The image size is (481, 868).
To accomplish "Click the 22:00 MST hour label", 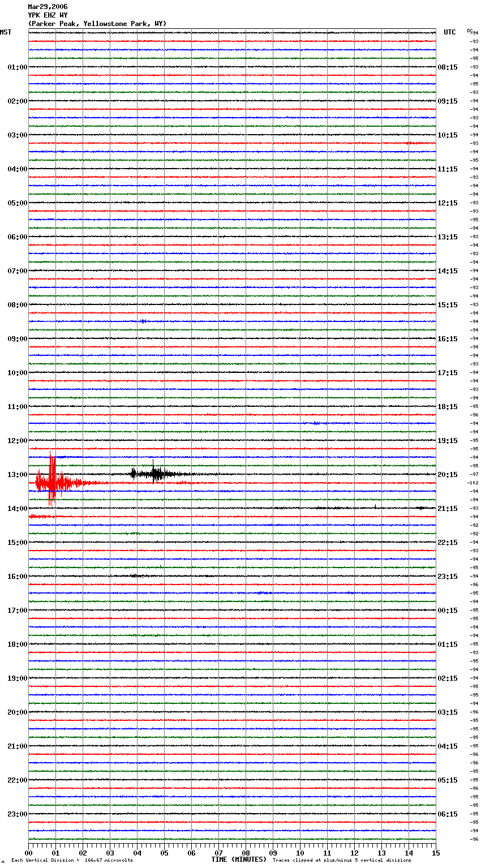I will click(x=18, y=780).
